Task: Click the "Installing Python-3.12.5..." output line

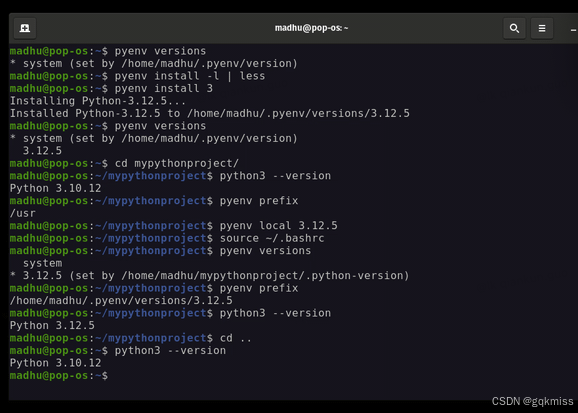Action: [98, 101]
